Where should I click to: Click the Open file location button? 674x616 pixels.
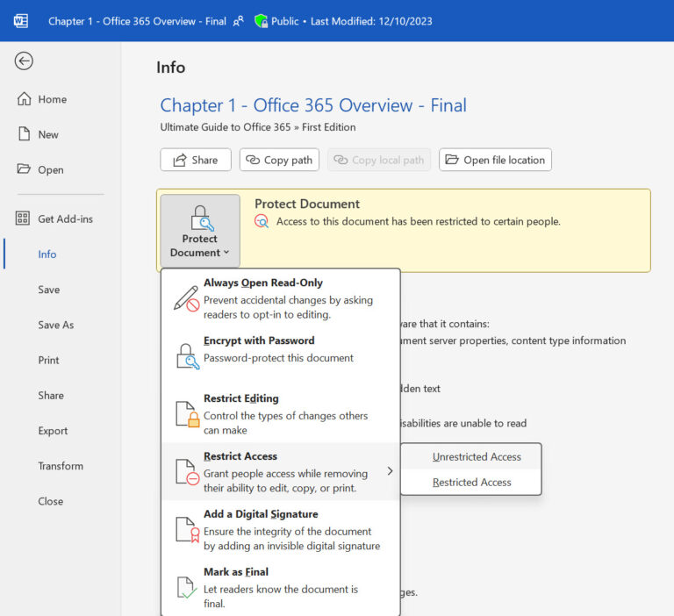click(495, 160)
